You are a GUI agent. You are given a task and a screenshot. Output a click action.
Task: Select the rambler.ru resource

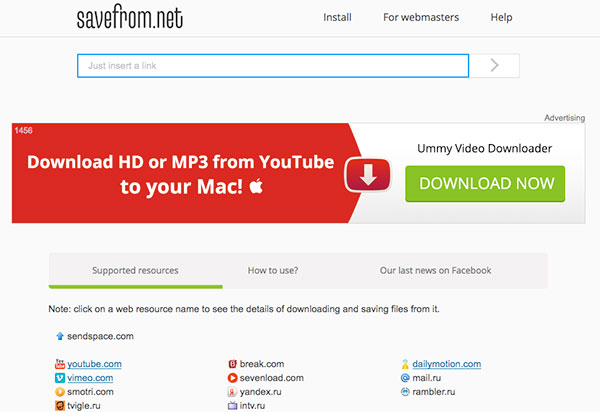tap(434, 392)
